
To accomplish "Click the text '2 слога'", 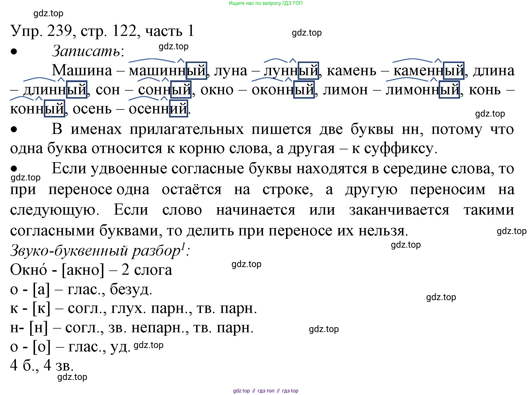I will click(147, 270).
